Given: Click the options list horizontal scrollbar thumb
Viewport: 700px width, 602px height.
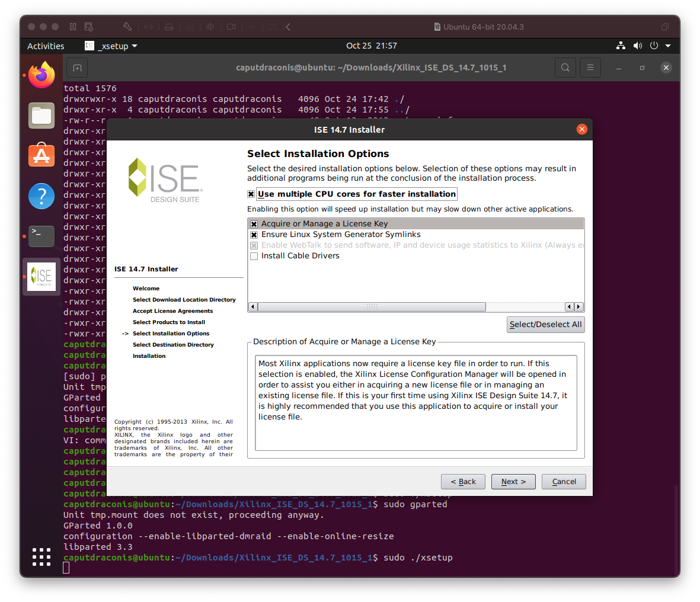Looking at the screenshot, I should (x=372, y=306).
